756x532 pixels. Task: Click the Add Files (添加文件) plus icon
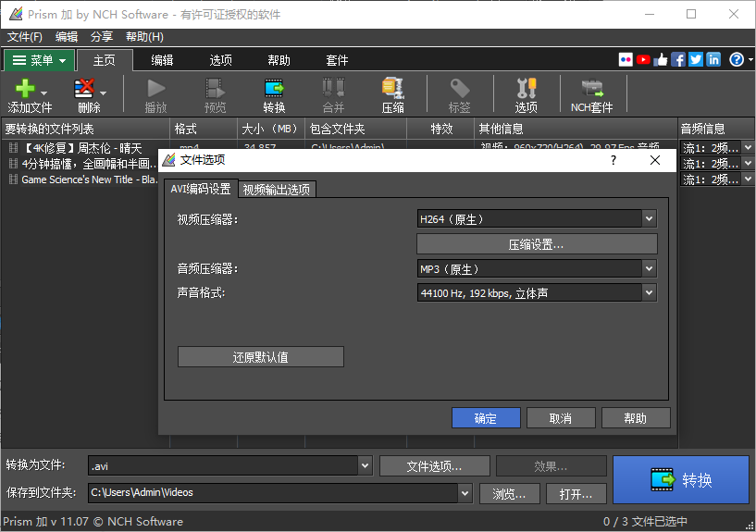tap(25, 89)
